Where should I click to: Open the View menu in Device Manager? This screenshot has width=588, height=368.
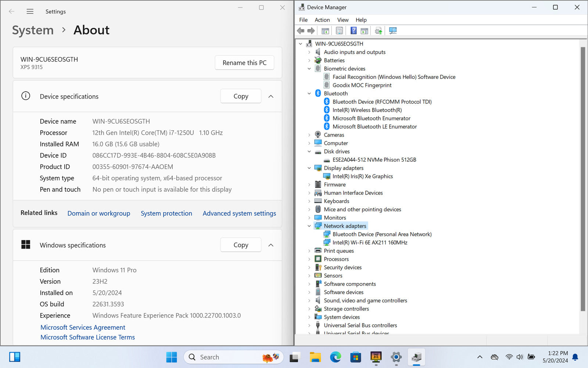pyautogui.click(x=343, y=20)
